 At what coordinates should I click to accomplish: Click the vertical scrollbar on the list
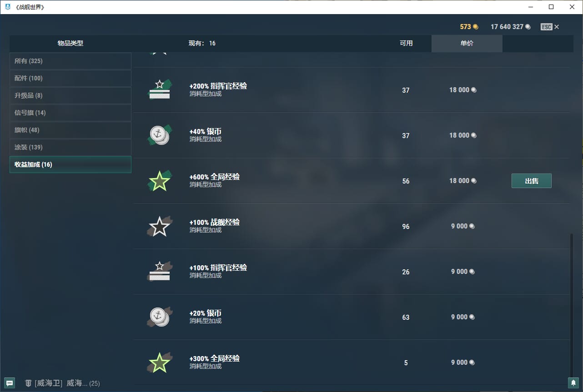572,304
